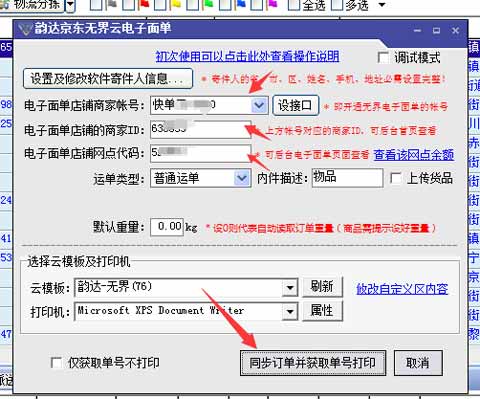Open 查看该网点余额 link

(414, 154)
